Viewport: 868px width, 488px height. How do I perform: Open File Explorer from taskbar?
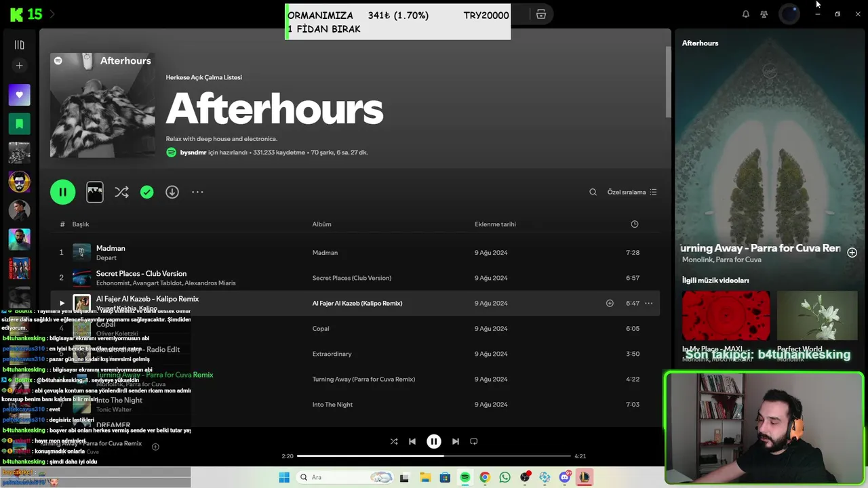coord(425,477)
